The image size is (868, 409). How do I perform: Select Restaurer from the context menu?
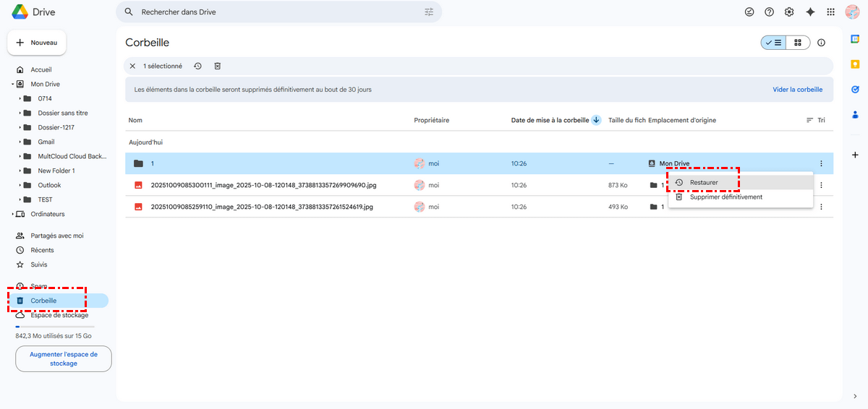point(704,183)
